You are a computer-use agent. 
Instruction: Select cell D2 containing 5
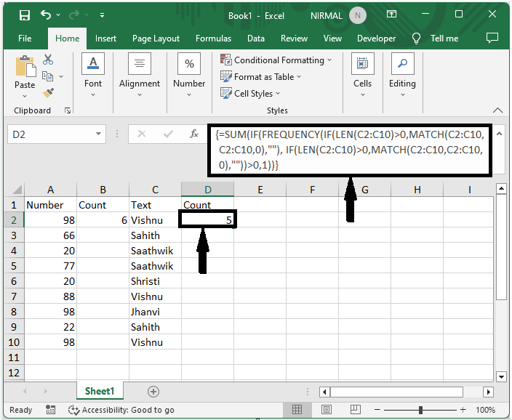[x=208, y=220]
